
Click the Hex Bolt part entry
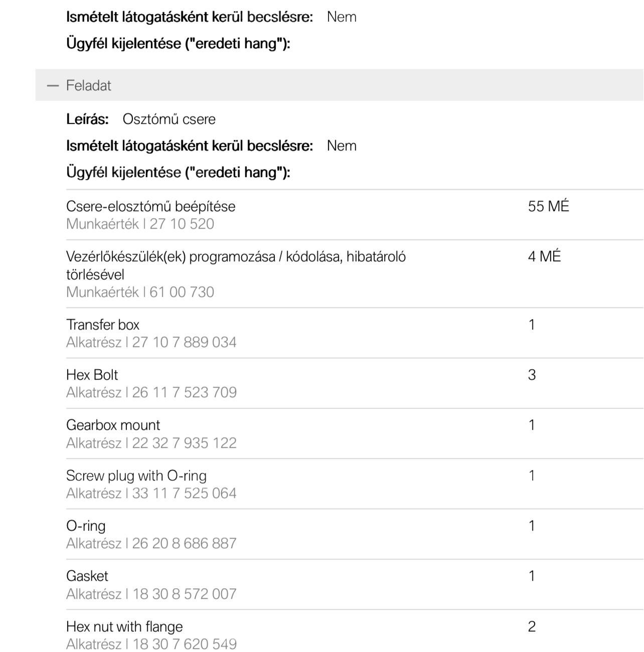355,383
